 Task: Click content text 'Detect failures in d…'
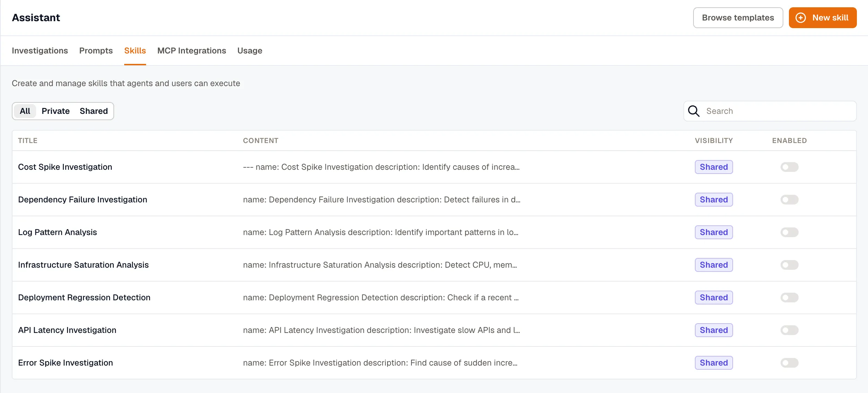(482, 200)
